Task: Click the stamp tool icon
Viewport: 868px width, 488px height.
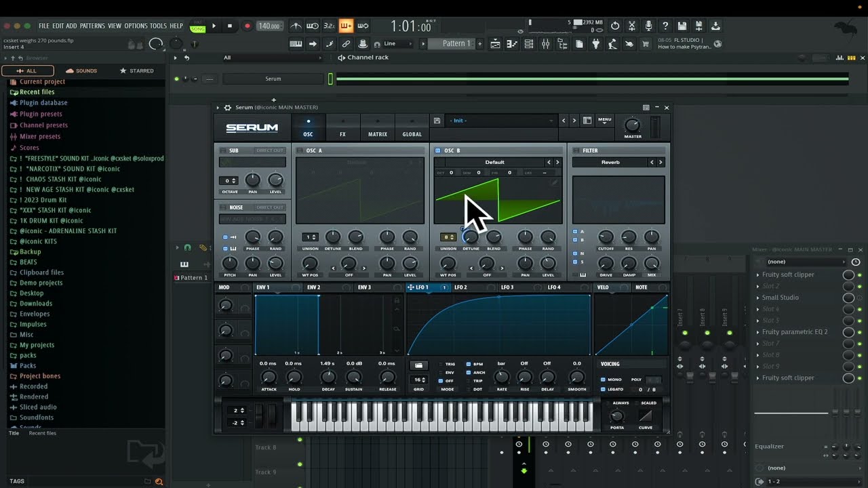Action: pos(363,43)
